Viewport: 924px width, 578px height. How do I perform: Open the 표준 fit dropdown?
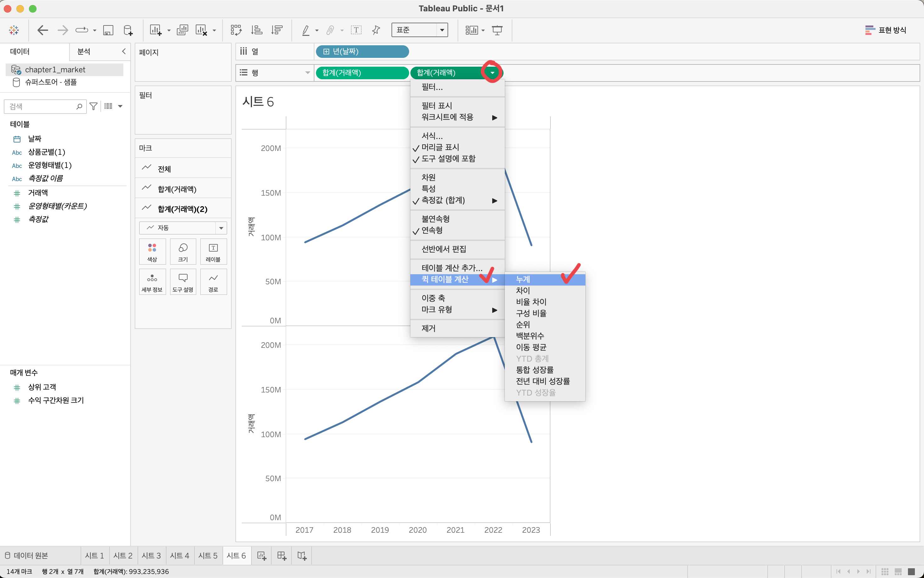point(420,30)
